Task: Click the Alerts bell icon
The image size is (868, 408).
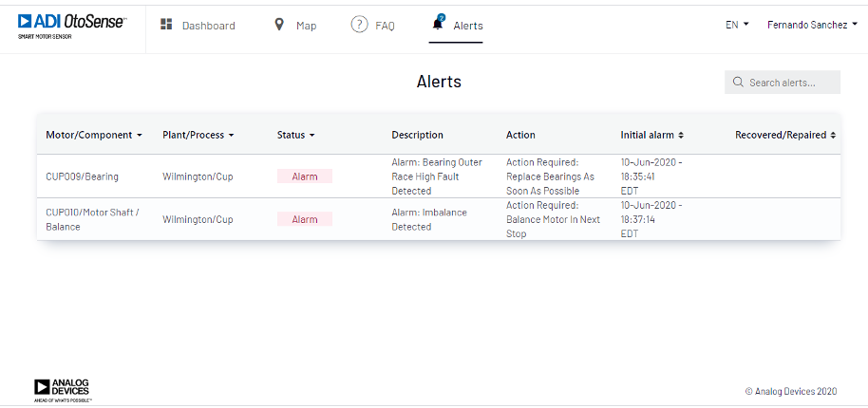Action: tap(438, 24)
